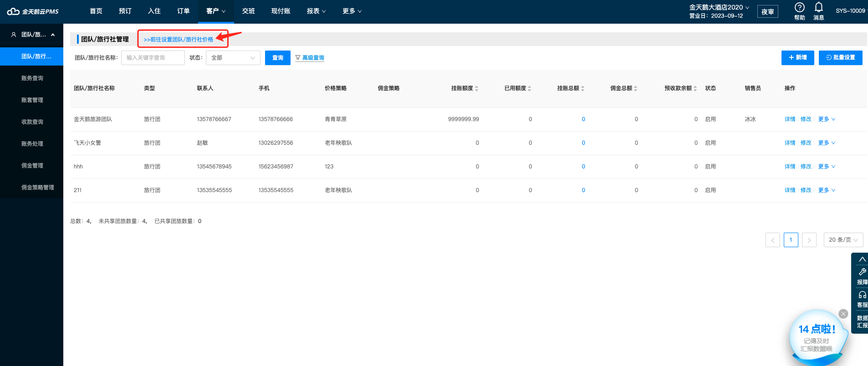The height and width of the screenshot is (366, 868).
Task: Click the headset customer service icon
Action: pyautogui.click(x=862, y=295)
